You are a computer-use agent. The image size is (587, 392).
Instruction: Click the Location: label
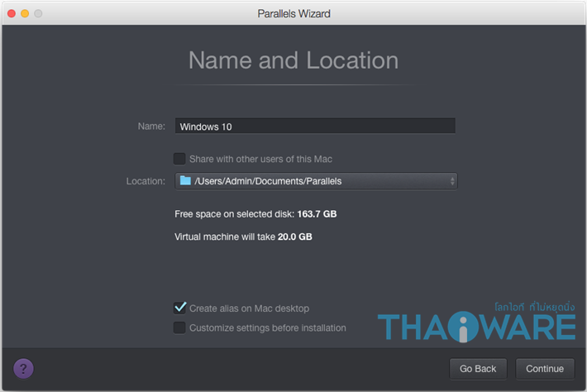point(146,181)
